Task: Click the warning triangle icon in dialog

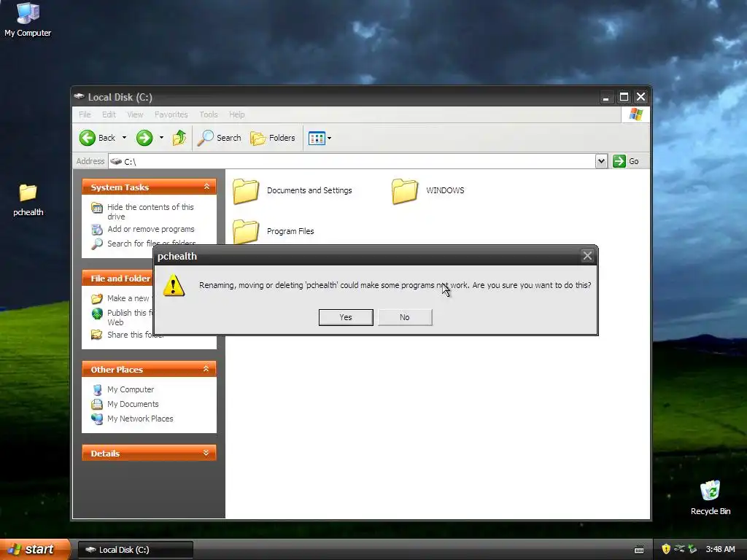Action: (x=174, y=285)
